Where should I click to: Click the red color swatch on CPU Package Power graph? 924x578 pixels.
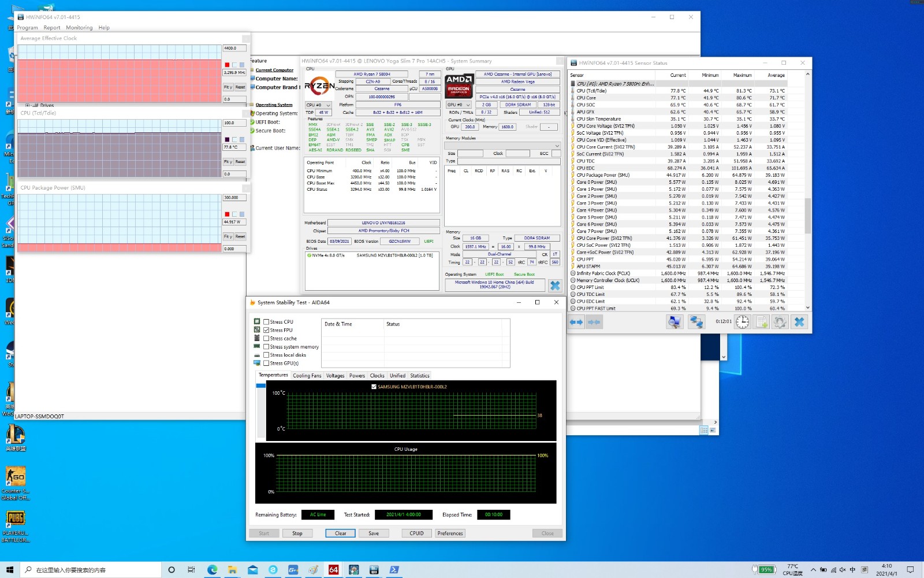pos(227,214)
